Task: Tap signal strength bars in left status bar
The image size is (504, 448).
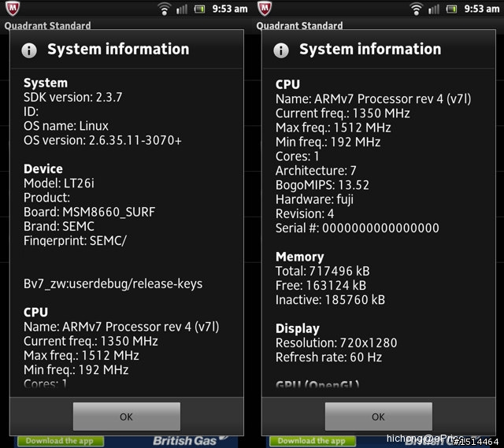Action: pyautogui.click(x=182, y=9)
